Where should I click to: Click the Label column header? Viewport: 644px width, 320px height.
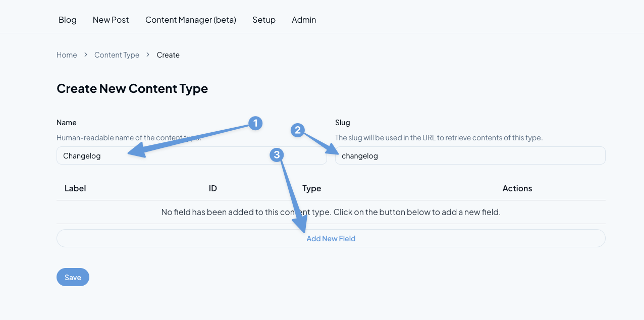point(75,188)
